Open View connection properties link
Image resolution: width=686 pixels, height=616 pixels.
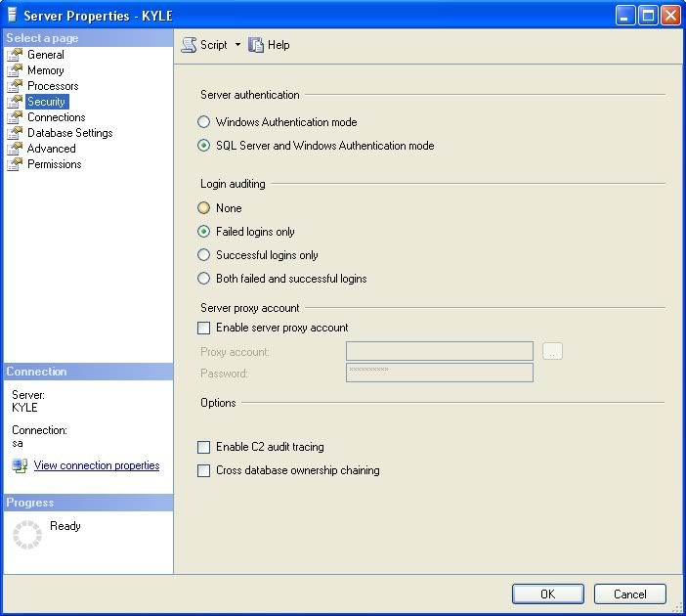pyautogui.click(x=96, y=465)
